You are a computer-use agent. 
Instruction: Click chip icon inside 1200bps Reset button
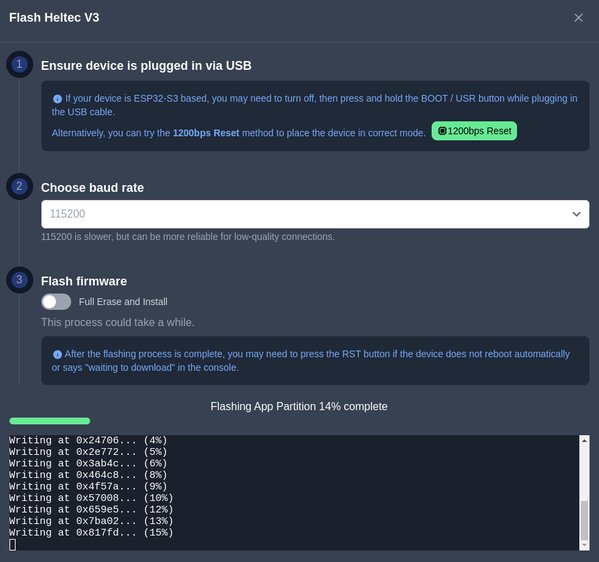click(442, 131)
